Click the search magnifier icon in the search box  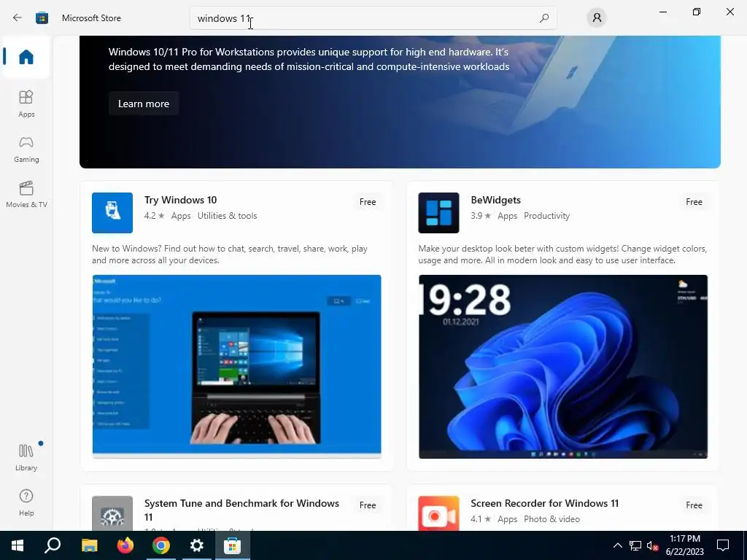pyautogui.click(x=544, y=18)
